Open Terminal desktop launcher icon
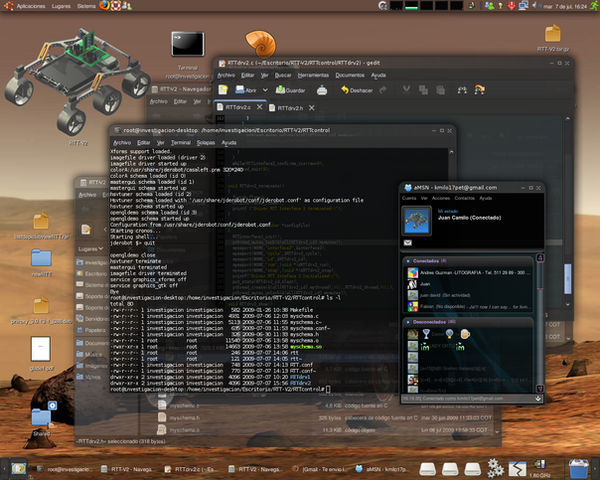Viewport: 600px width, 480px height. click(188, 44)
